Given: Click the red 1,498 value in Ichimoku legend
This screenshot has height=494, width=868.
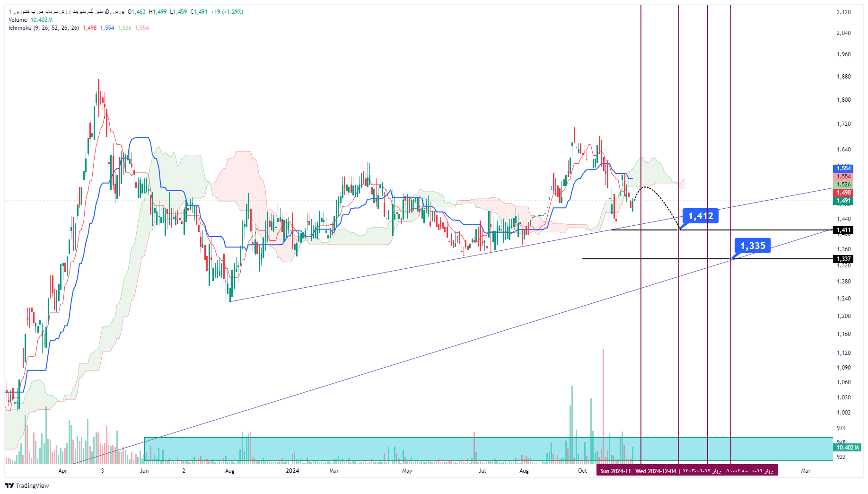Looking at the screenshot, I should point(90,28).
